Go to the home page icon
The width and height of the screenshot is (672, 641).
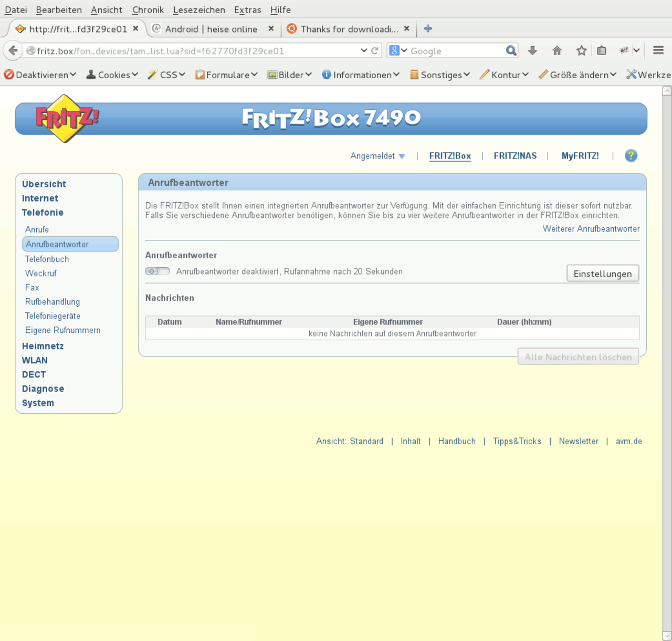[x=557, y=50]
